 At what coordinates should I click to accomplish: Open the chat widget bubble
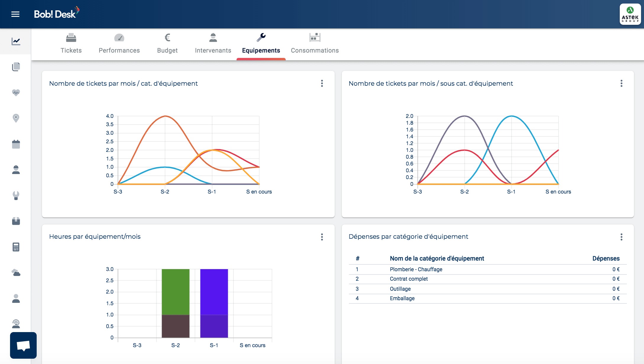[23, 345]
